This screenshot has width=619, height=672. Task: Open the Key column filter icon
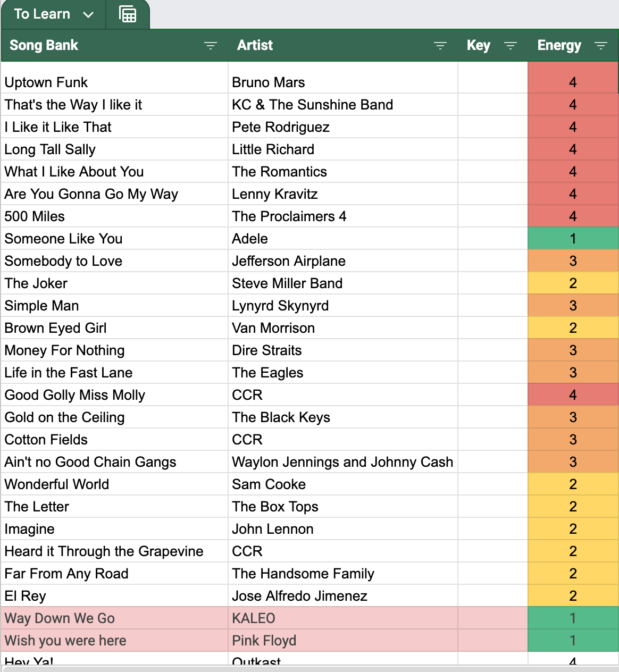[x=511, y=46]
